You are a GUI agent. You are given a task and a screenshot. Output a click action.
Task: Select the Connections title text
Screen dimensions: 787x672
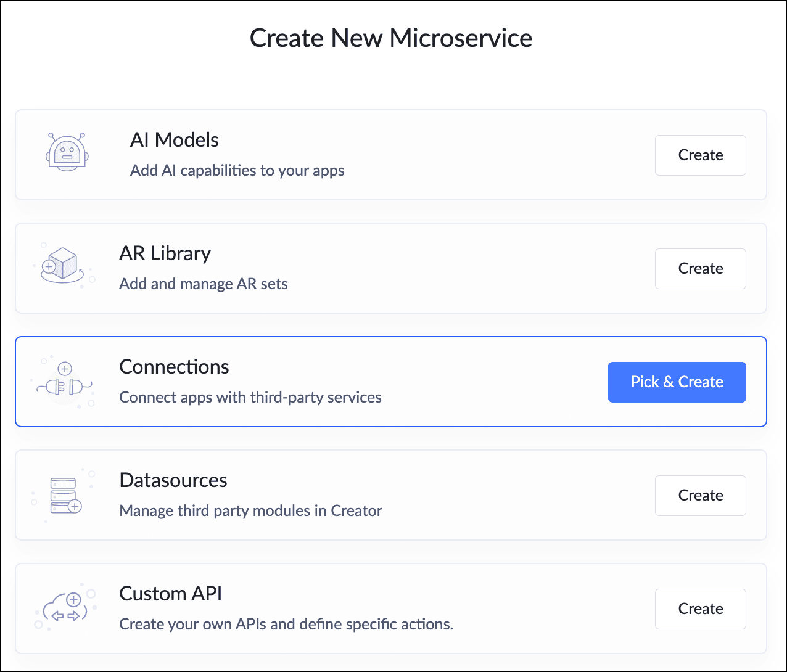pyautogui.click(x=174, y=367)
